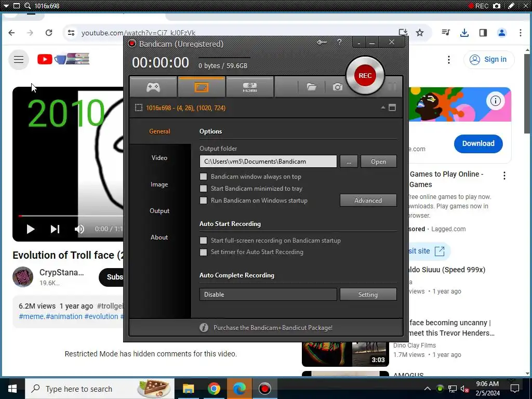Select Bandicam game recording mode

tap(153, 87)
